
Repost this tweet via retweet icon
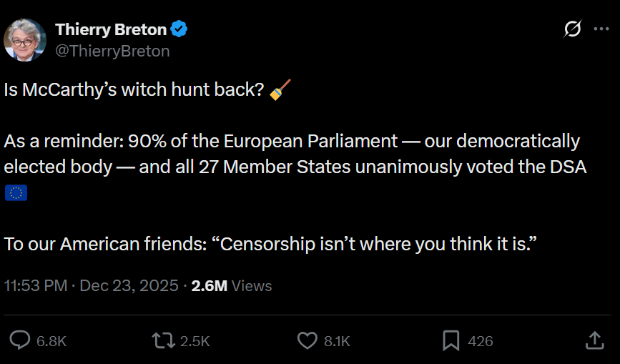click(163, 341)
